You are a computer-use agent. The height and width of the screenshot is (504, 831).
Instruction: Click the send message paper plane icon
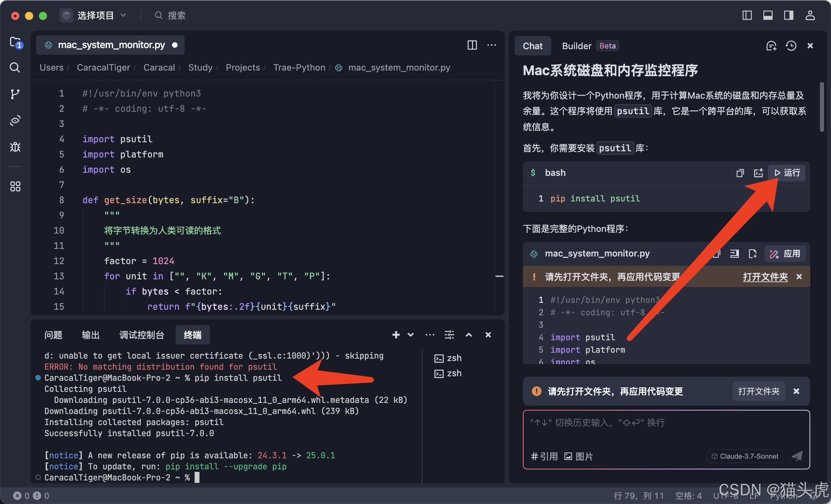click(797, 456)
